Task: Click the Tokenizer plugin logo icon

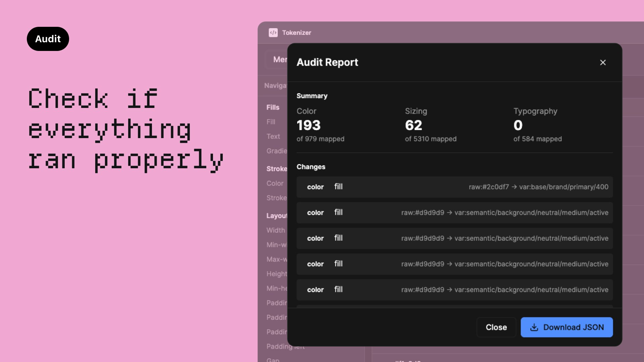Action: click(273, 33)
